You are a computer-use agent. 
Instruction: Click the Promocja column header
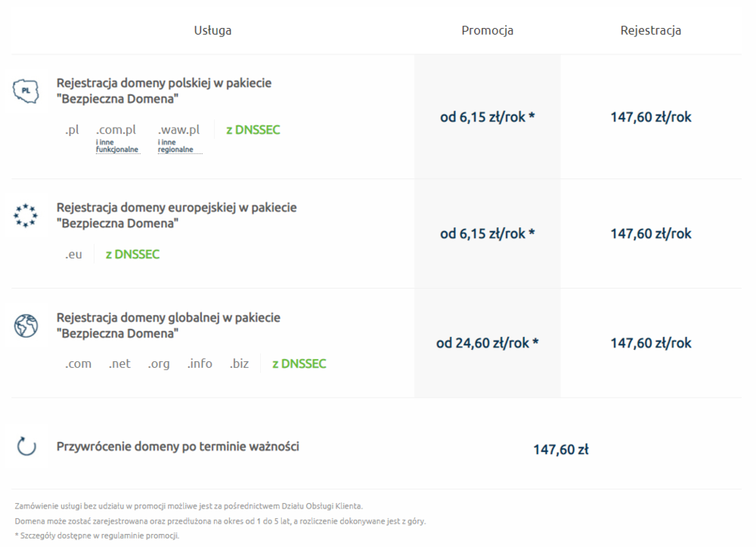488,31
